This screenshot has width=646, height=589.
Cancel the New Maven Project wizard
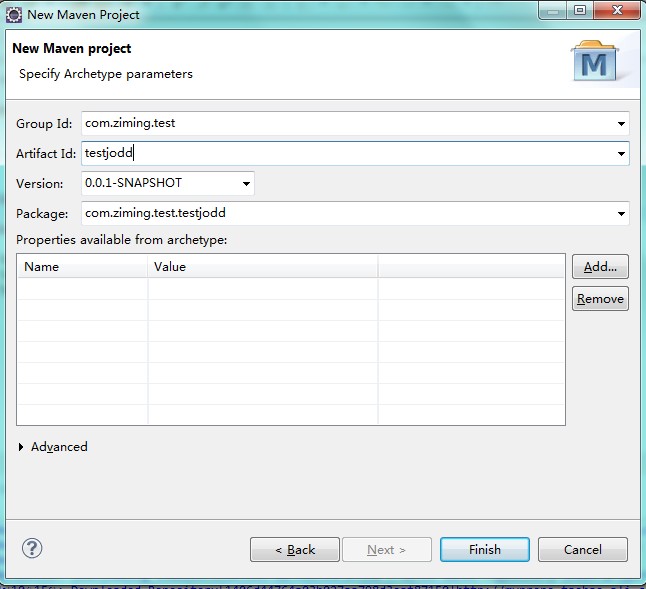click(x=583, y=549)
